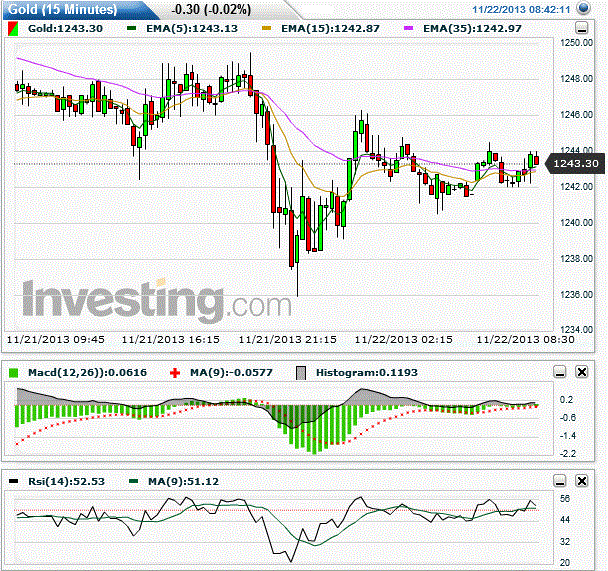Click the MA(9):51.12 label
Viewport: 608px width, 571px height.
(183, 482)
